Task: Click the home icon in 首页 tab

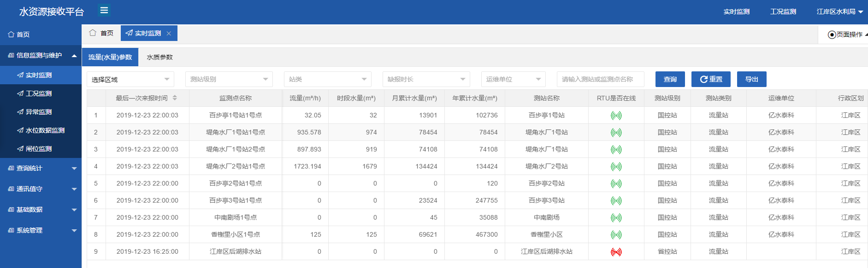Action: (x=93, y=33)
